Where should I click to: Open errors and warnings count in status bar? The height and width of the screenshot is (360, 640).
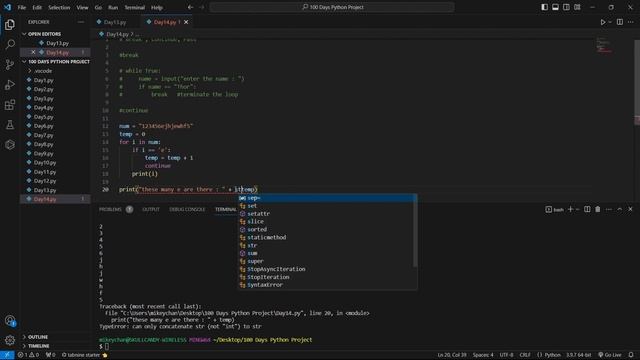(28, 355)
